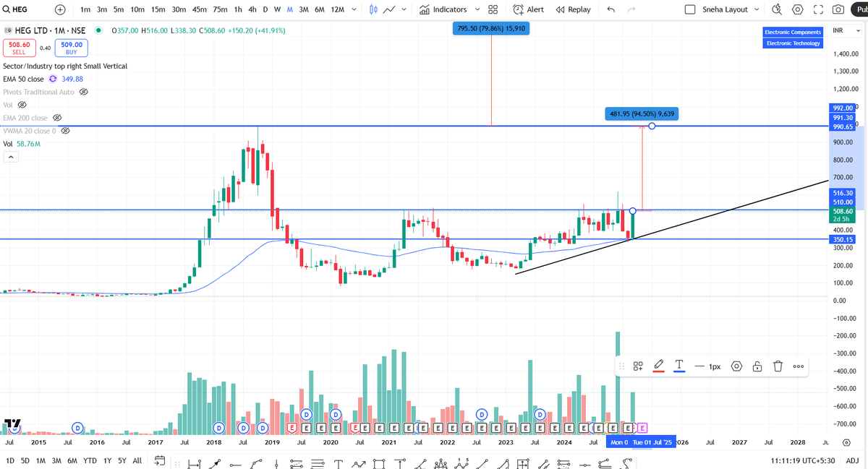Screen dimensions: 868x469
Task: Open quick search icon in top bar
Action: [x=778, y=9]
